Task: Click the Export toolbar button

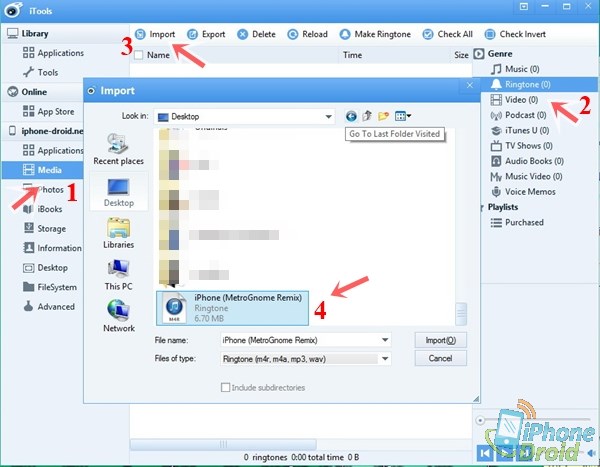Action: 206,34
